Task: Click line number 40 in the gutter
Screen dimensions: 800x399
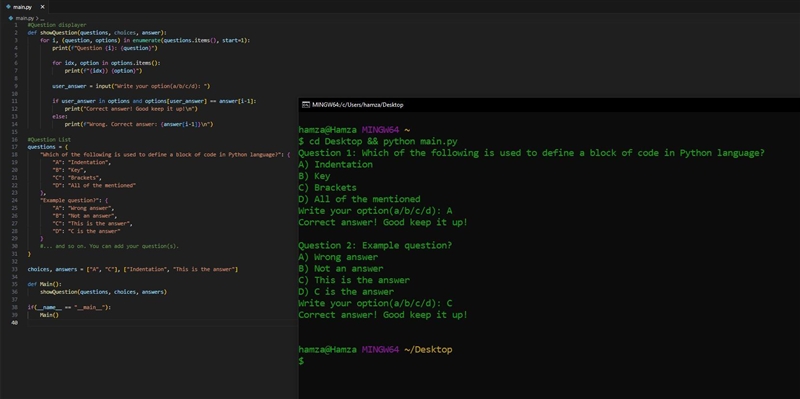Action: pos(15,323)
